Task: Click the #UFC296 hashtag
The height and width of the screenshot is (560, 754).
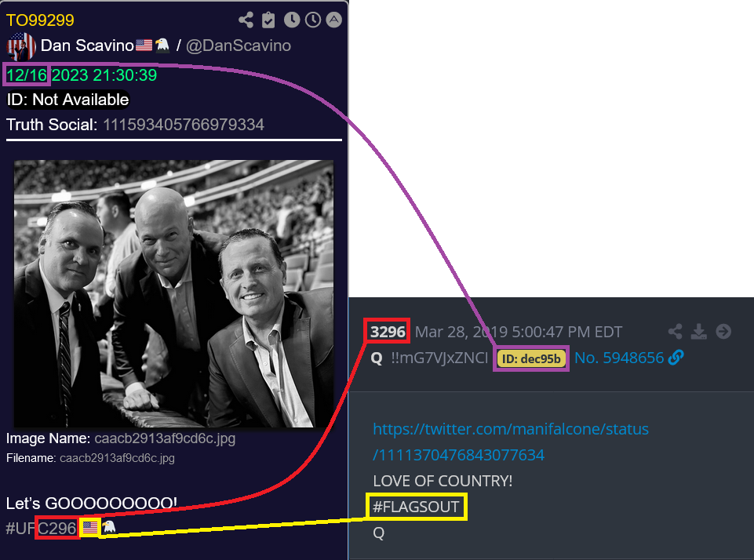Action: click(41, 529)
